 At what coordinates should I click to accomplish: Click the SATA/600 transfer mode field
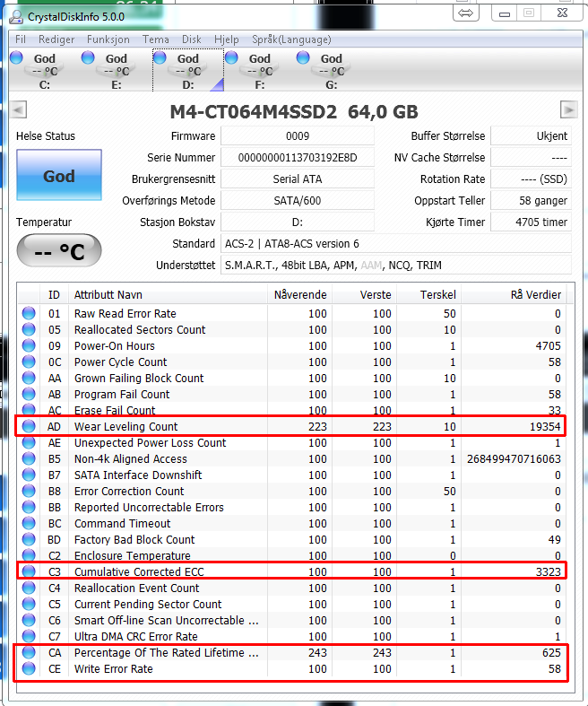pyautogui.click(x=298, y=200)
